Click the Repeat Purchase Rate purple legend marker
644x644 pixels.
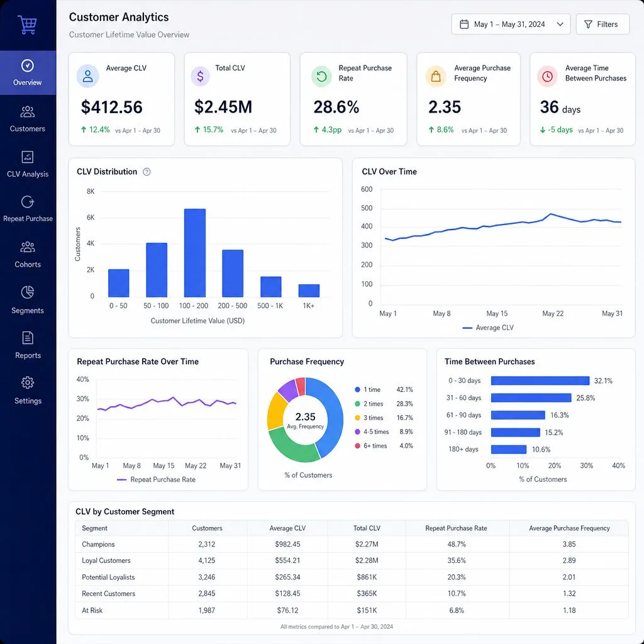[121, 479]
